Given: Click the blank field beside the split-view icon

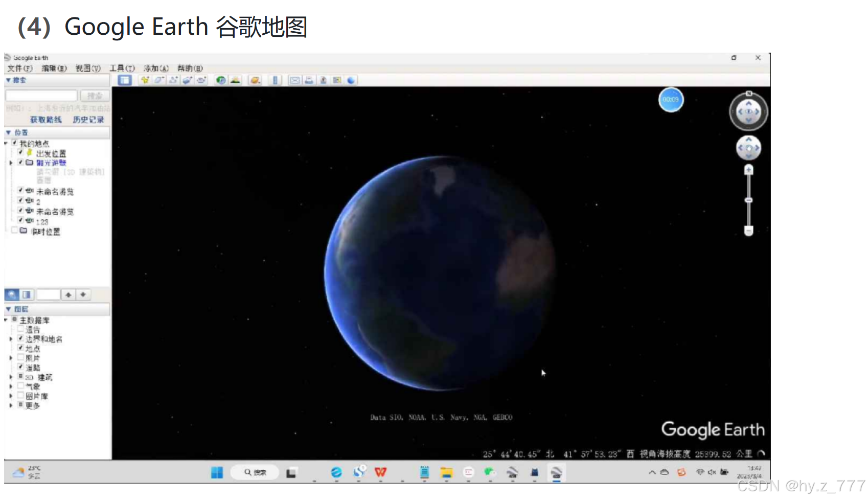Looking at the screenshot, I should 49,294.
